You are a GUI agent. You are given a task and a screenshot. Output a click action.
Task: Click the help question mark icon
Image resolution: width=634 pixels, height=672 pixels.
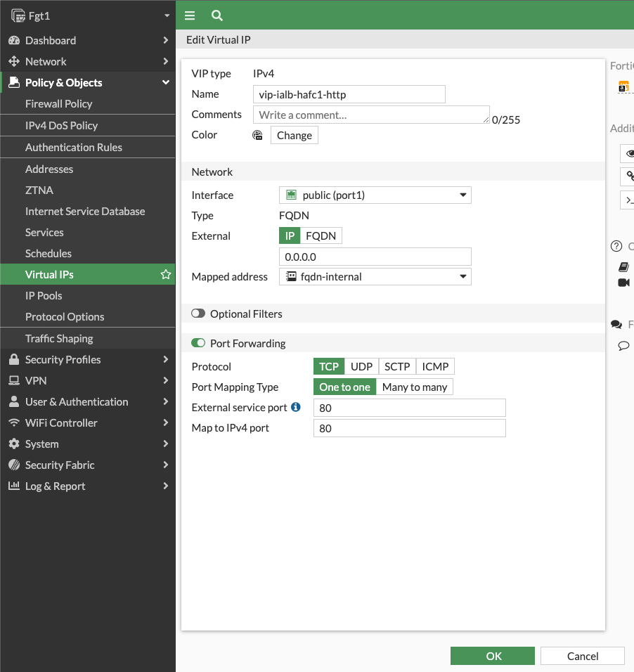click(x=616, y=246)
